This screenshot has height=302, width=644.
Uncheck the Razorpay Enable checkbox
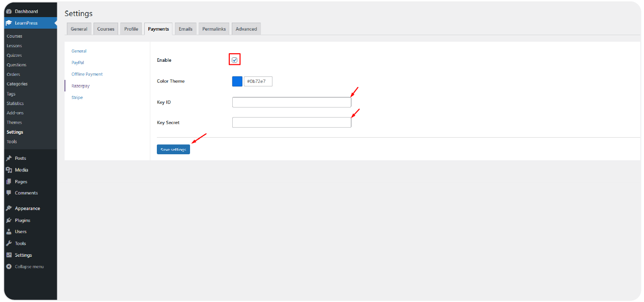(x=234, y=60)
